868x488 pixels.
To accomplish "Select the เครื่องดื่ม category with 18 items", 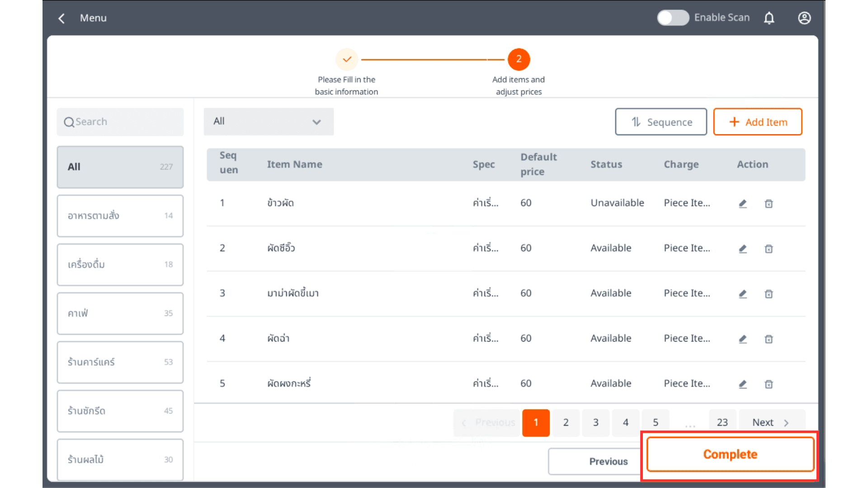I will coord(120,265).
